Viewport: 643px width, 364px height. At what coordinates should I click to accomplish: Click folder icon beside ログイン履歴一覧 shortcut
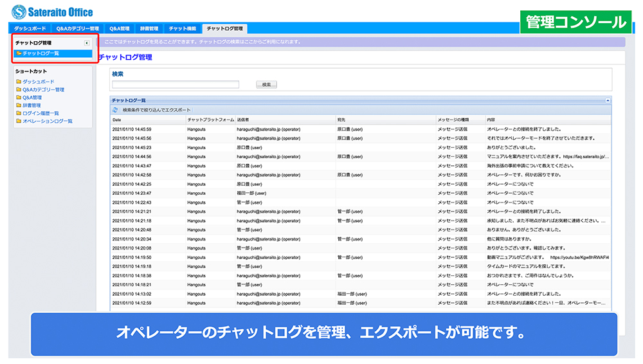(x=19, y=113)
